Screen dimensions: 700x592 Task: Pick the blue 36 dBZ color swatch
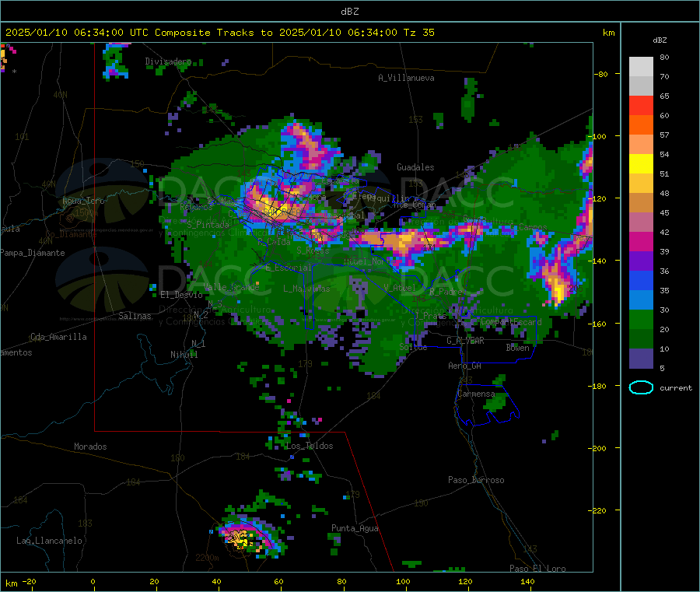point(641,280)
